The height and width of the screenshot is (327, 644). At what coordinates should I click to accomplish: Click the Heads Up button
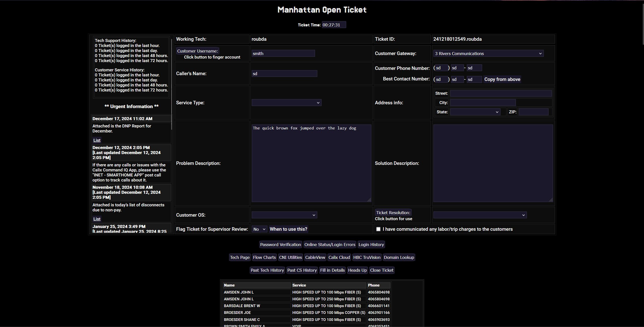click(x=357, y=270)
